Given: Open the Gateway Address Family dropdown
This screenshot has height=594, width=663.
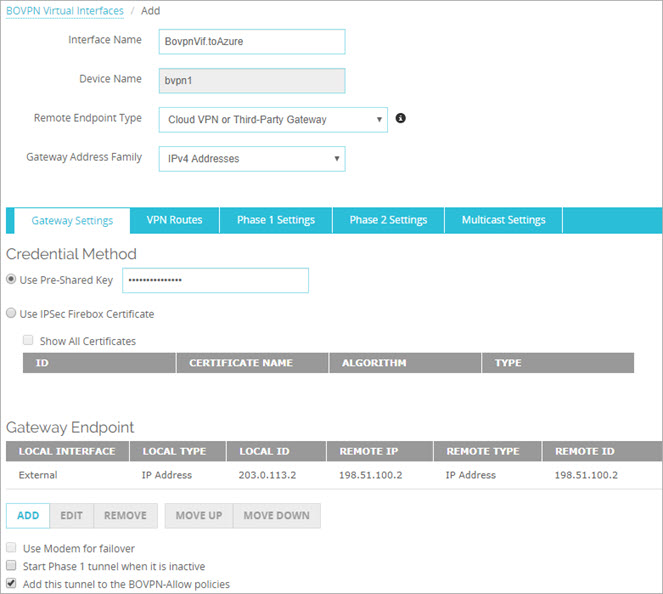Looking at the screenshot, I should (x=252, y=159).
